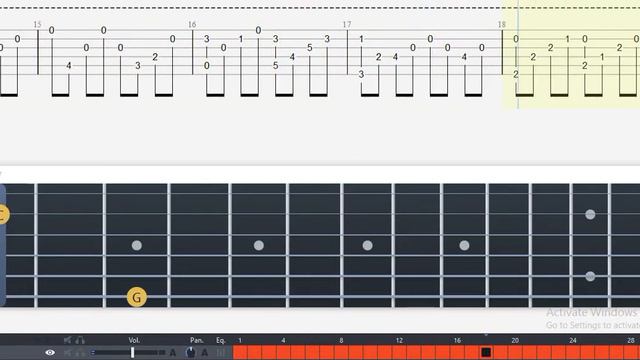Select fret 1 second-string note in bar 17
The height and width of the screenshot is (360, 640).
(x=361, y=39)
